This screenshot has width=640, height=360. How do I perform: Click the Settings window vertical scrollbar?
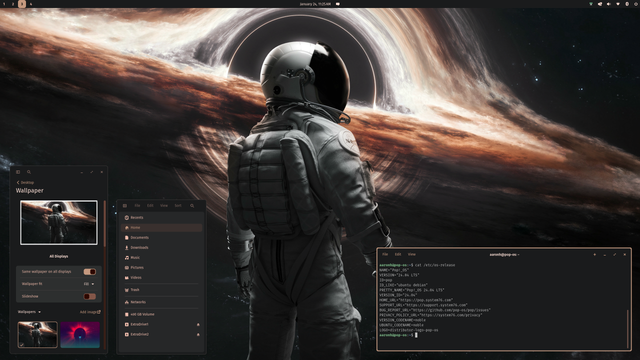(x=104, y=224)
